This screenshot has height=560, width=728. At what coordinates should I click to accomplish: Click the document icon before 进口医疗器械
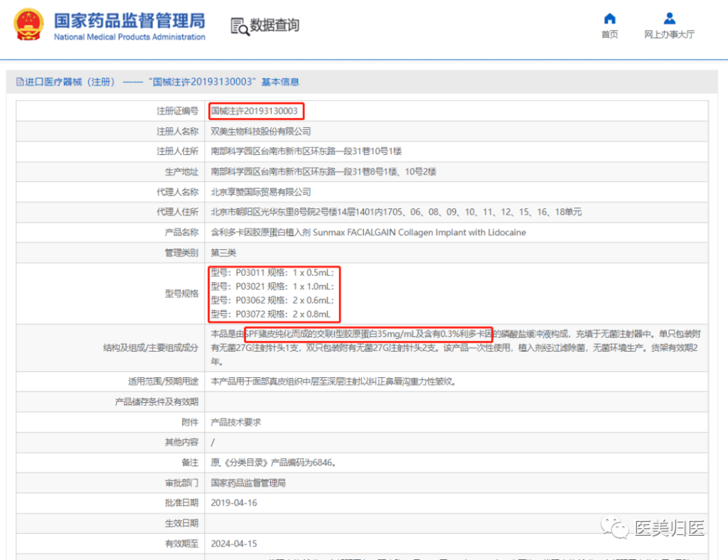[x=19, y=82]
